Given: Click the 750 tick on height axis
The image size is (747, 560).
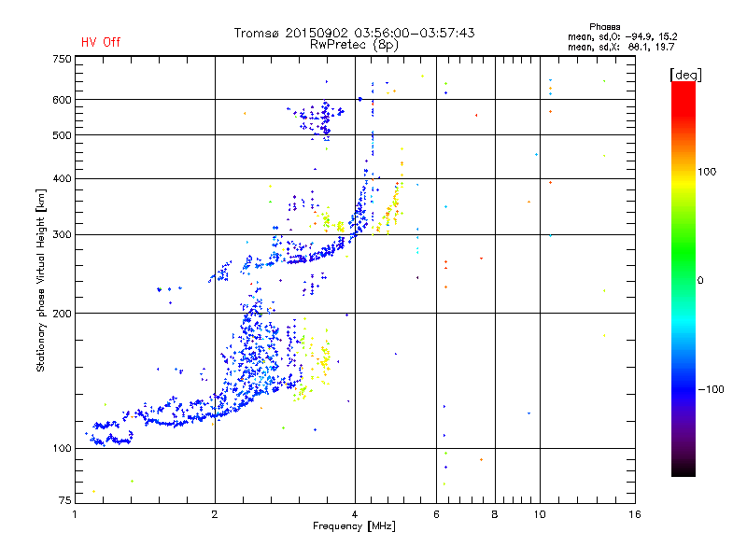Looking at the screenshot, I should tap(62, 59).
